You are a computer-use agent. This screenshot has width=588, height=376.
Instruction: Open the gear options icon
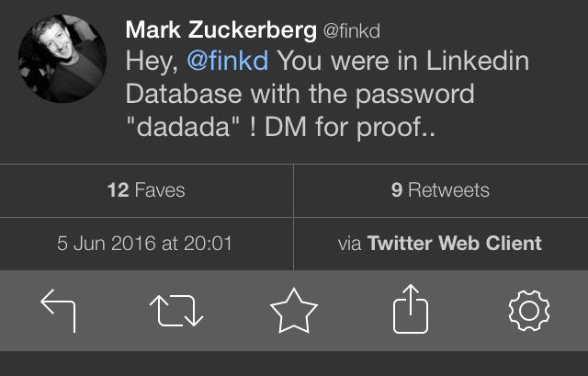pyautogui.click(x=528, y=310)
